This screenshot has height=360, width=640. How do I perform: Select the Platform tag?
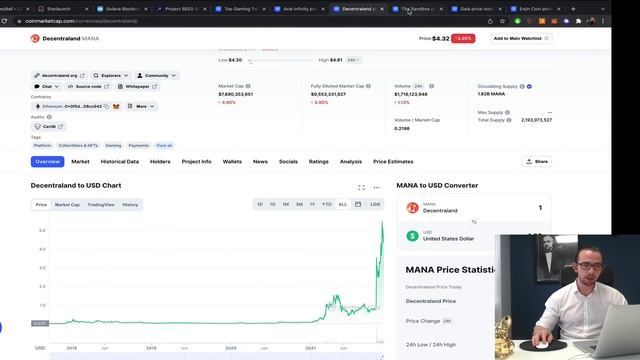click(x=42, y=145)
